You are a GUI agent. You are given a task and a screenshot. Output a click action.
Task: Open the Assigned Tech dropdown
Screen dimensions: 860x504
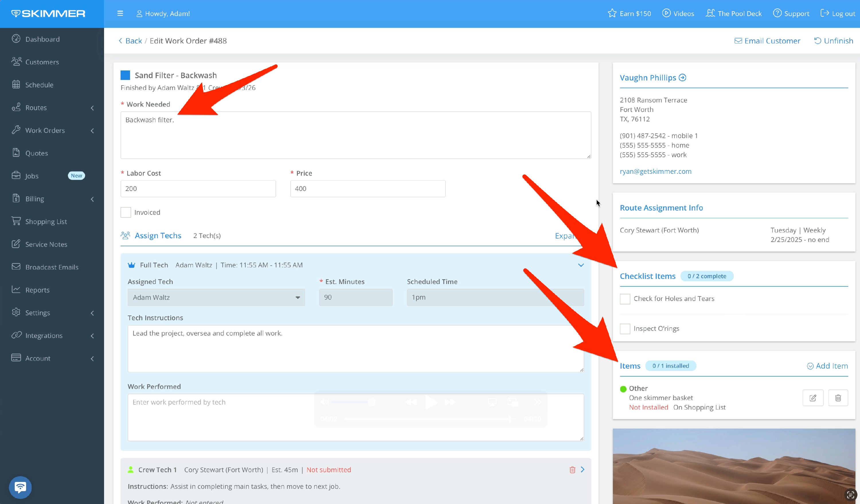(x=216, y=297)
